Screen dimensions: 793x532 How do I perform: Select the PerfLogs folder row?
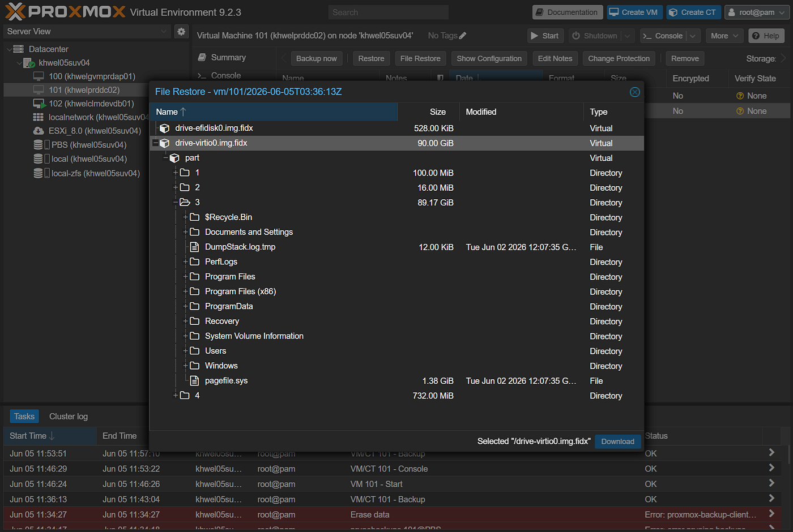[x=396, y=262]
